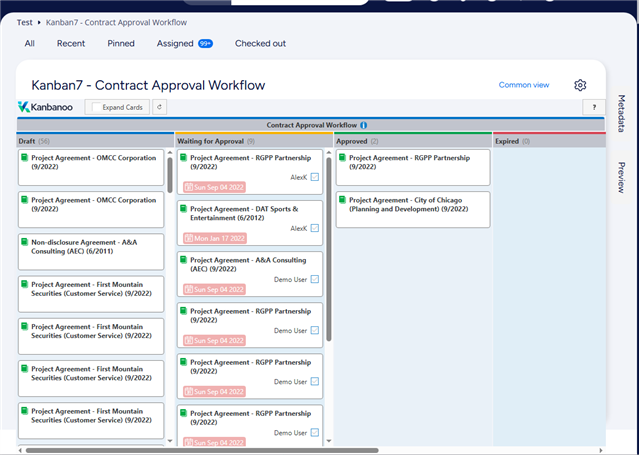This screenshot has width=639, height=455.
Task: Click Waiting for Approval scroll-up arrow
Action: [x=329, y=152]
